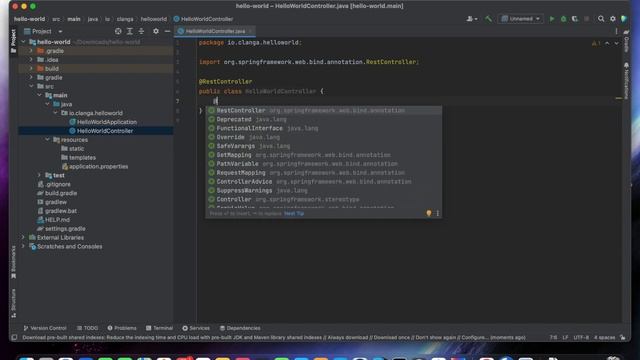Expand the .gradle folder

(x=31, y=51)
